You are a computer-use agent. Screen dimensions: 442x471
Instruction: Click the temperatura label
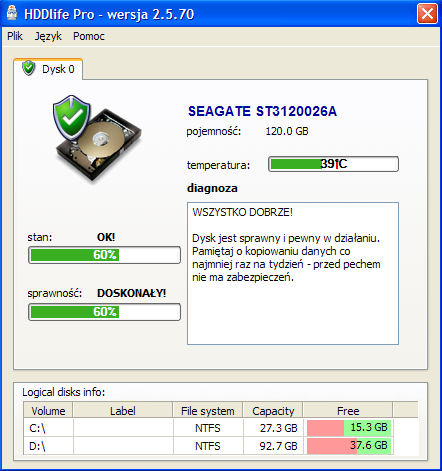[x=218, y=165]
